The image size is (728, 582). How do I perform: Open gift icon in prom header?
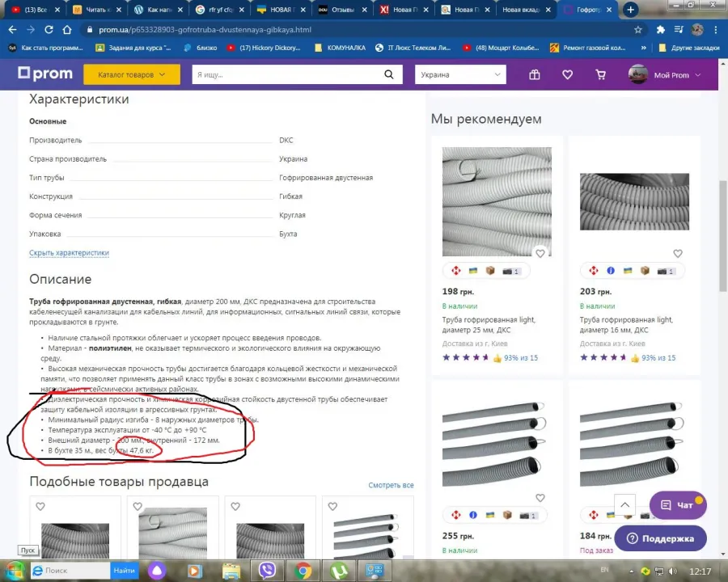[x=535, y=74]
